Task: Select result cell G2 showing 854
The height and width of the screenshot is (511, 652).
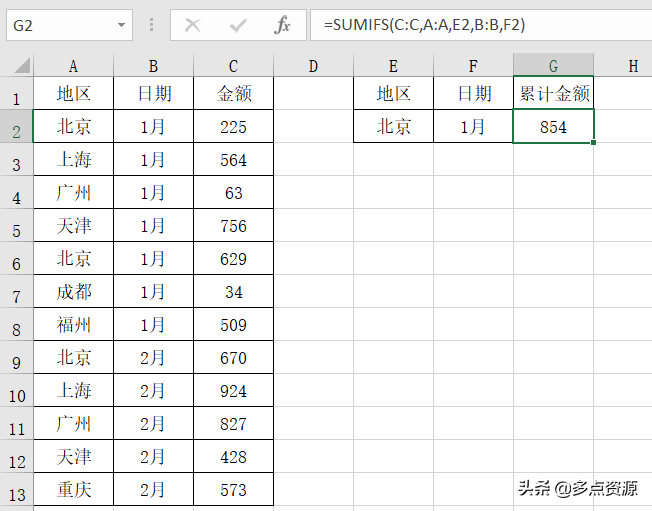Action: click(x=553, y=126)
